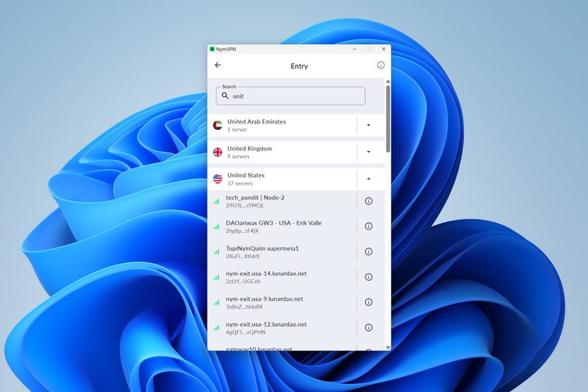The height and width of the screenshot is (392, 588).
Task: Click signal bars icon of DAOariwas GW3
Action: click(x=216, y=226)
